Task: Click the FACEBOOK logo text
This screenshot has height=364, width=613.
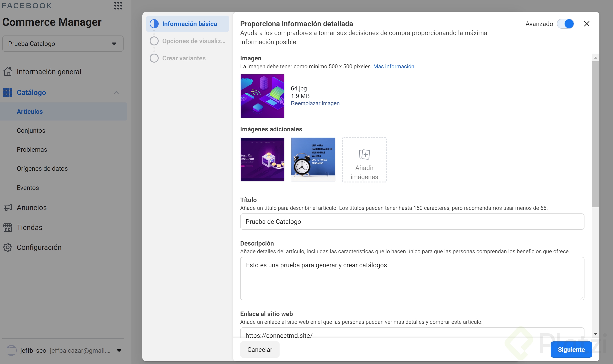Action: click(27, 6)
